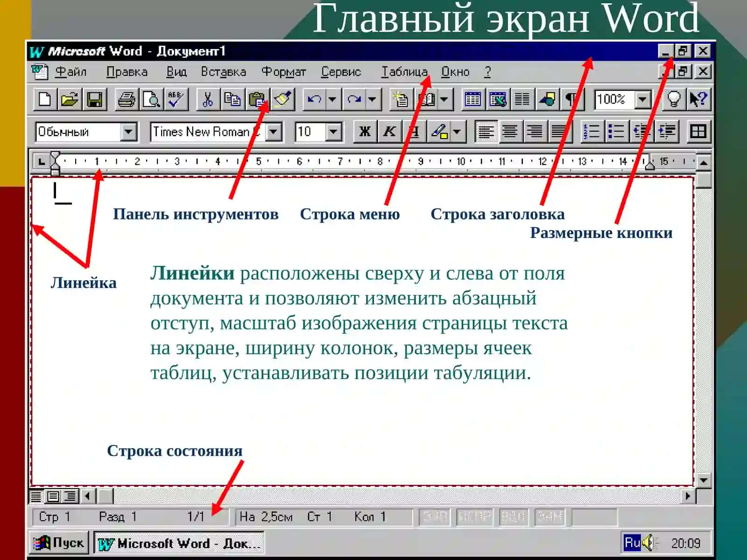The image size is (747, 560).
Task: Copy selection to clipboard
Action: 232,99
